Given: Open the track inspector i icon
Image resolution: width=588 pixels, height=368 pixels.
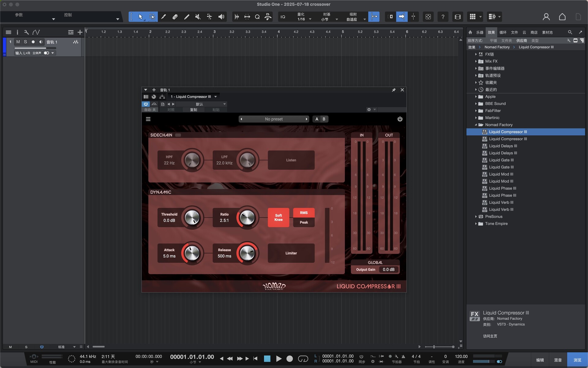Looking at the screenshot, I should coord(17,32).
